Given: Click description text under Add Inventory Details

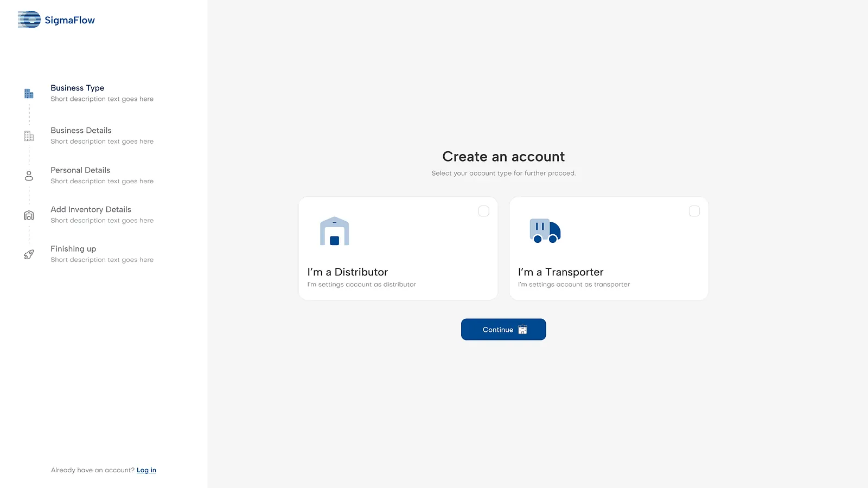Looking at the screenshot, I should [x=102, y=221].
